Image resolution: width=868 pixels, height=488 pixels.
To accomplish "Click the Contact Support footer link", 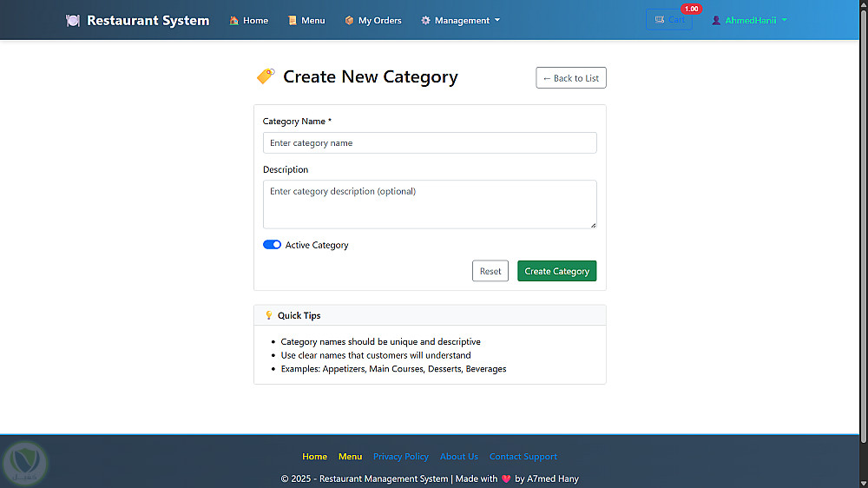I will [x=523, y=457].
